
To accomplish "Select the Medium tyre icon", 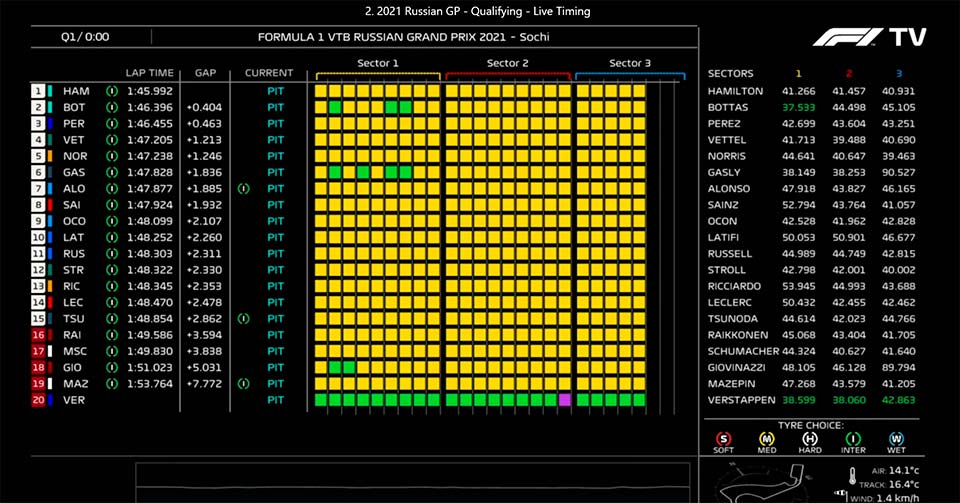I will coord(767,436).
